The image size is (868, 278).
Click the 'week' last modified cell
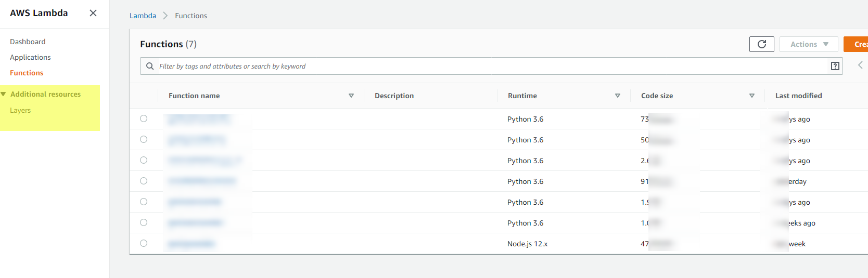click(x=797, y=244)
